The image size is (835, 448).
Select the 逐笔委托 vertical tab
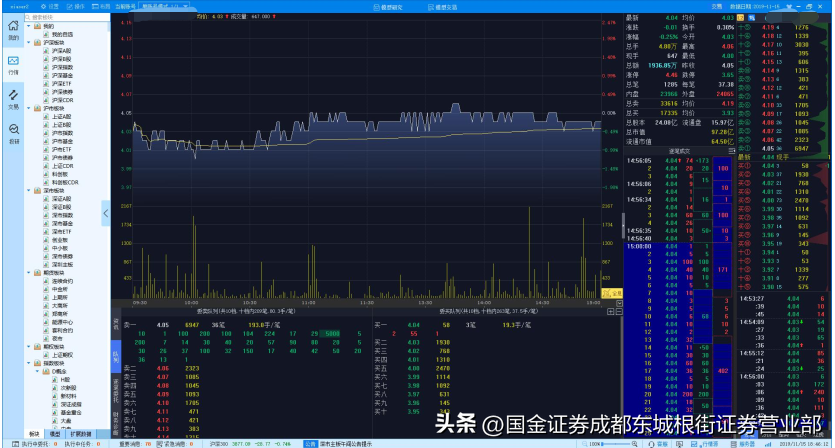(x=116, y=389)
